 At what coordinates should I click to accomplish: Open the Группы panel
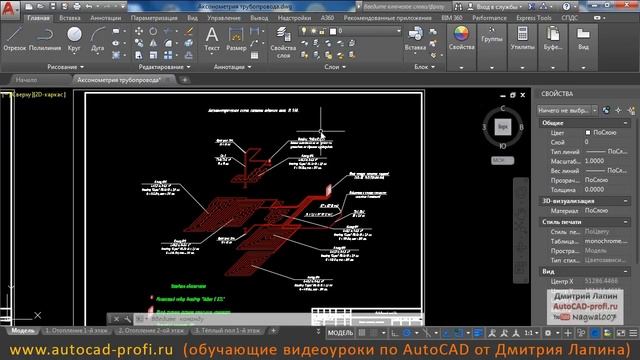[x=492, y=35]
